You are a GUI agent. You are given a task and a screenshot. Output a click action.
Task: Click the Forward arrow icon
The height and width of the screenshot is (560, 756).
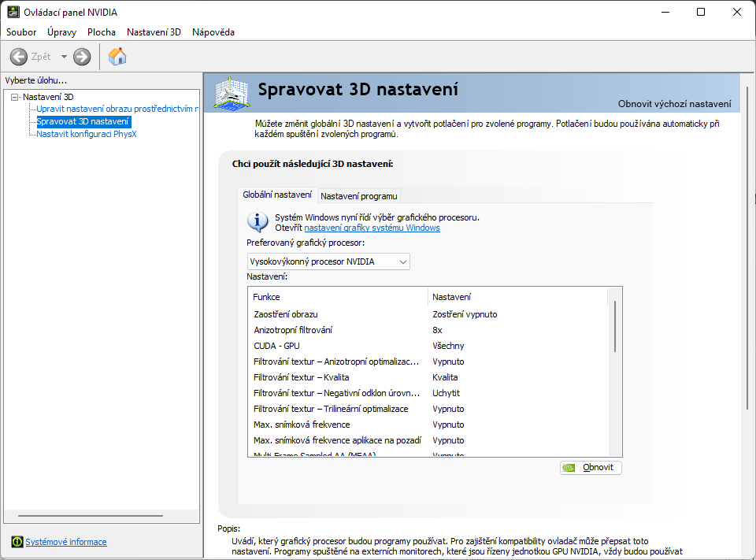[x=82, y=57]
